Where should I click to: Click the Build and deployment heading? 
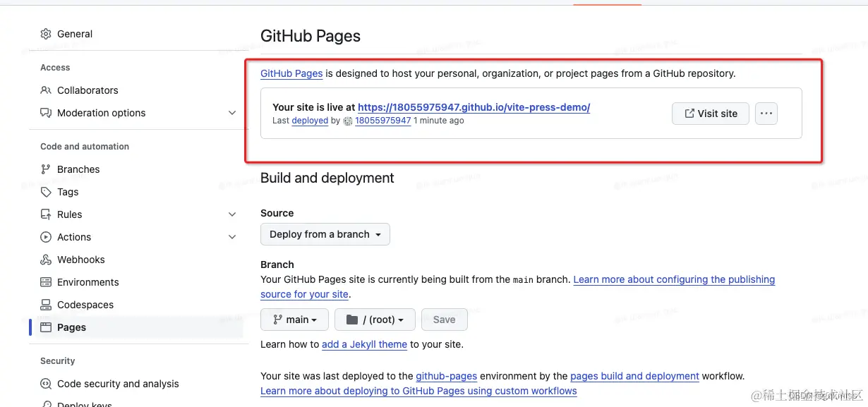[327, 178]
